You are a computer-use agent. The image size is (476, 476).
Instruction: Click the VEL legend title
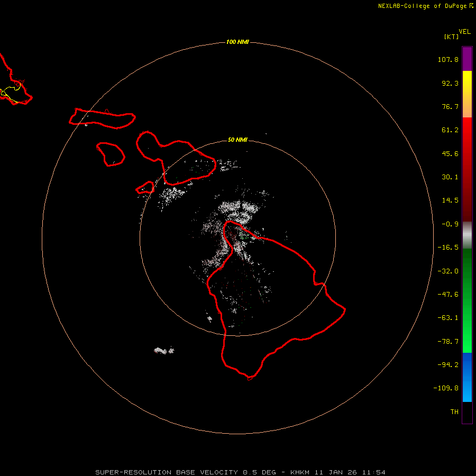464,32
